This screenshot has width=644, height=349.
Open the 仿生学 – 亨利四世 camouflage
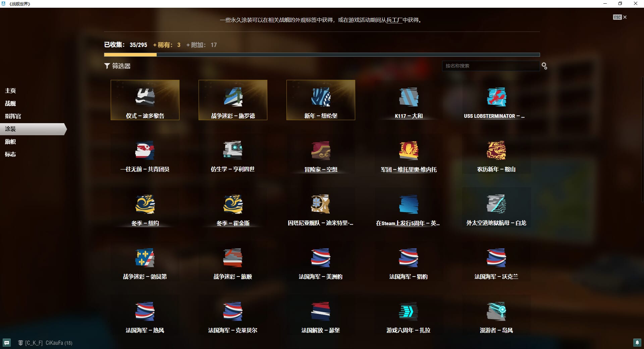233,151
